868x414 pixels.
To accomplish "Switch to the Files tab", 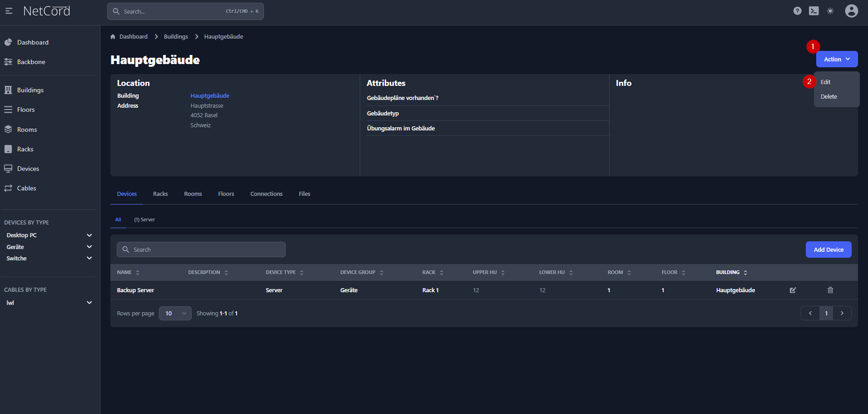I will pyautogui.click(x=305, y=194).
